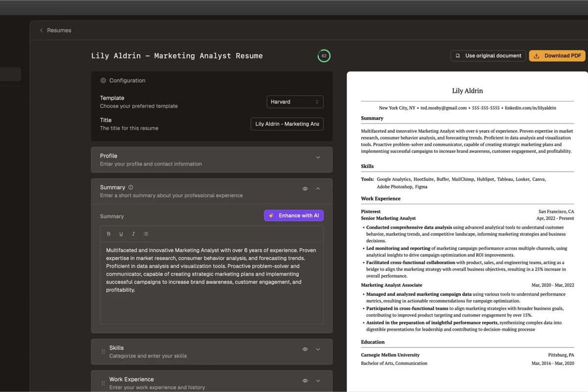Apply underline formatting to the summary text
Screen dimensions: 588x392
(121, 234)
